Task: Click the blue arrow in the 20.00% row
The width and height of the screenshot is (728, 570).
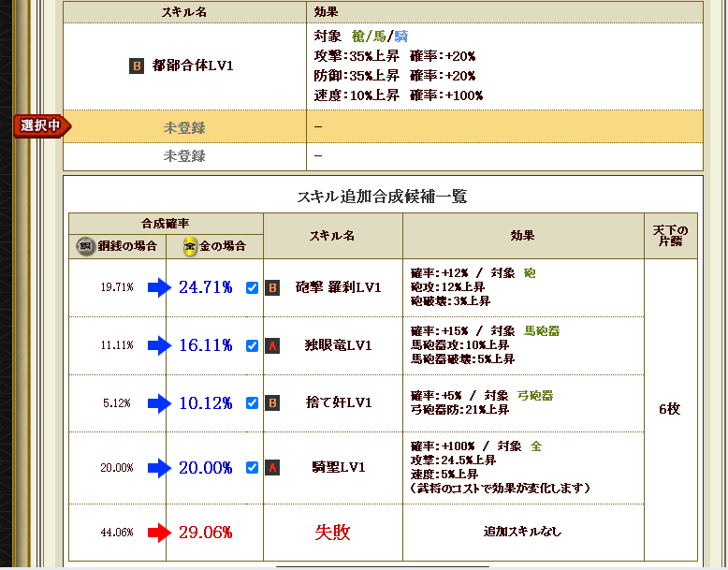Action: coord(159,468)
